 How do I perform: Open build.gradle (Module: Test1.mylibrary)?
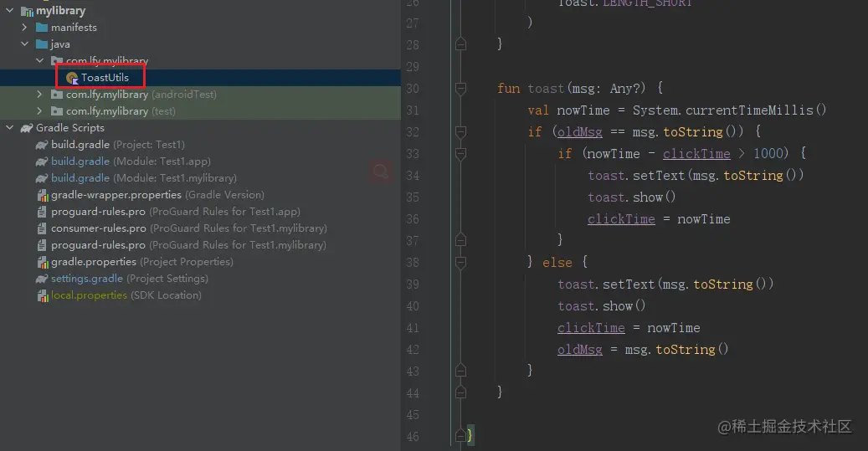click(144, 177)
